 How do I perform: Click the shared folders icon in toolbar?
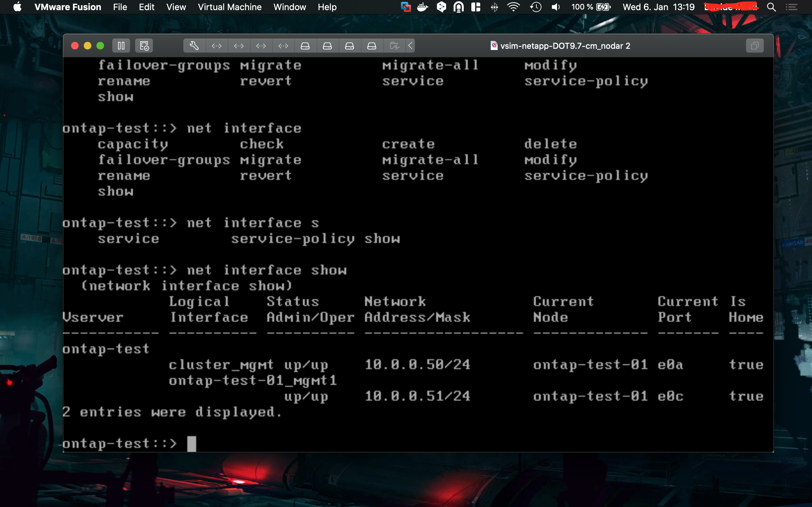pyautogui.click(x=394, y=46)
